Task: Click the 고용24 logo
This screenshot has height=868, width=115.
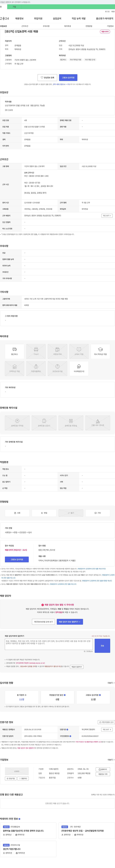Action: pyautogui.click(x=4, y=19)
